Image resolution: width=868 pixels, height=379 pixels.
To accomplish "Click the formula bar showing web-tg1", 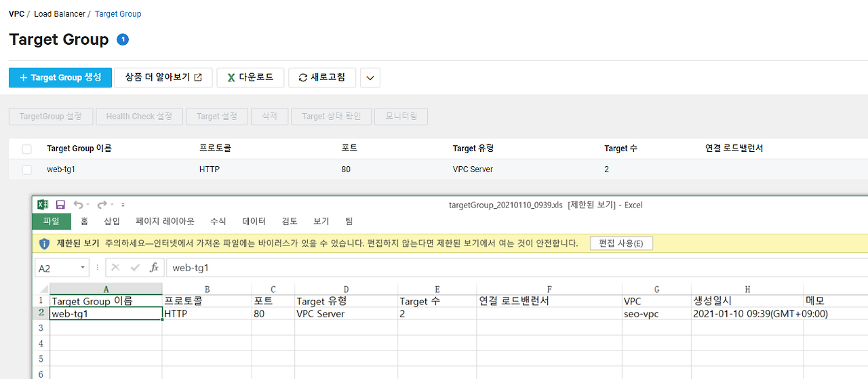I will tap(515, 268).
